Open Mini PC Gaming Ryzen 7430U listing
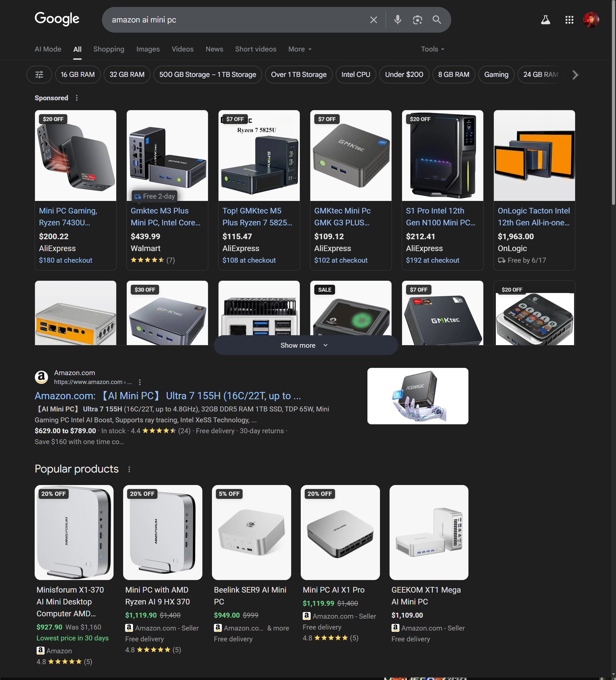Viewport: 616px width, 680px height. [x=68, y=216]
